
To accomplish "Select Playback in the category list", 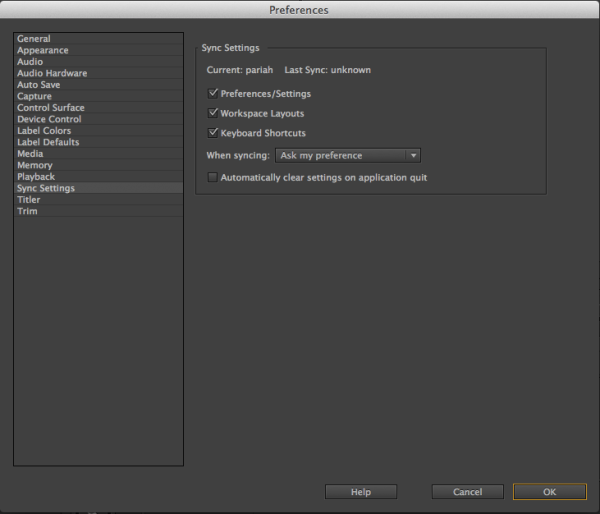I will click(x=98, y=176).
